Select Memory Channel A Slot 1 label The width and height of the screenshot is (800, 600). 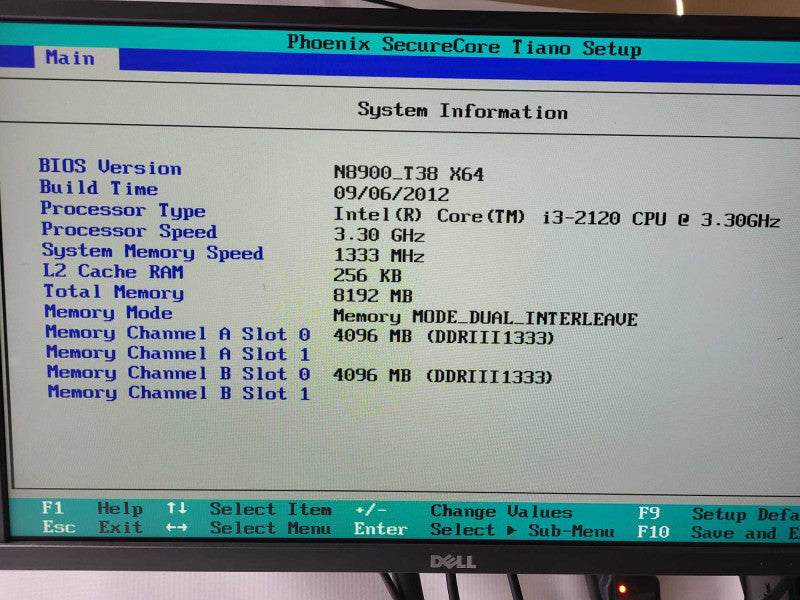178,353
